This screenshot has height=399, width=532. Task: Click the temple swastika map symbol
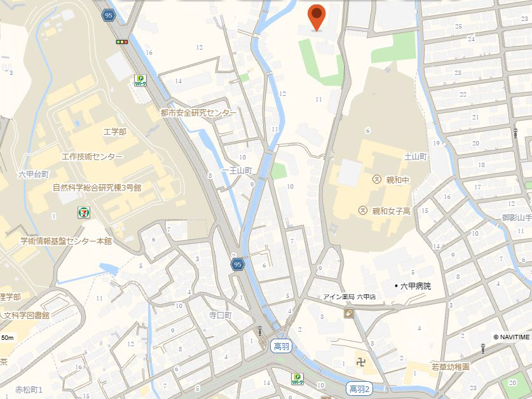pyautogui.click(x=361, y=362)
